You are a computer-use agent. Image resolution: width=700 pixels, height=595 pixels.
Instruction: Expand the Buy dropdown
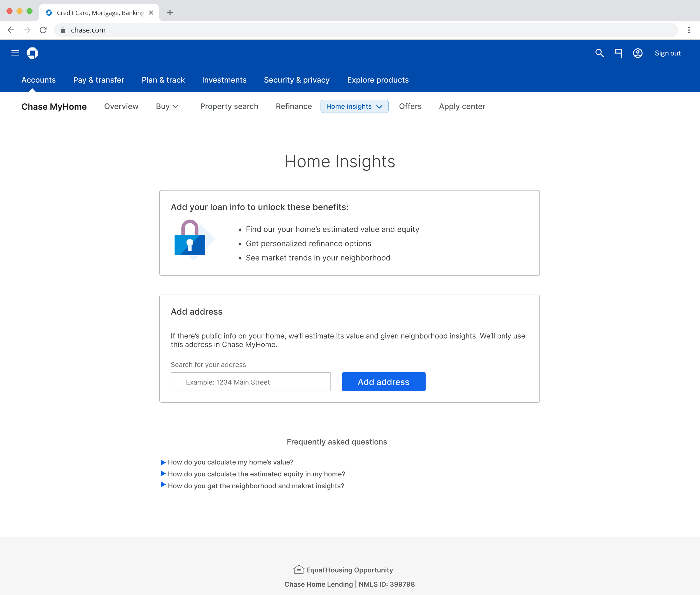[167, 106]
